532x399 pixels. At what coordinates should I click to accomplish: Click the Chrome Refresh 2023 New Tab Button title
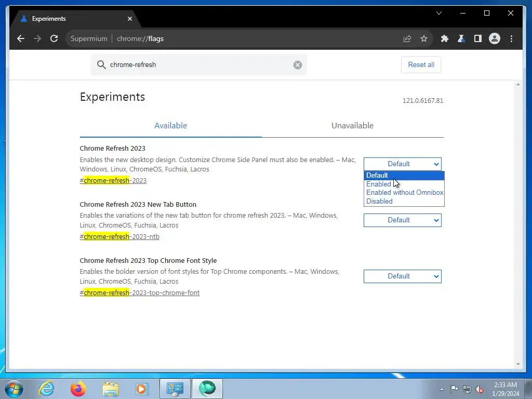[x=138, y=205]
